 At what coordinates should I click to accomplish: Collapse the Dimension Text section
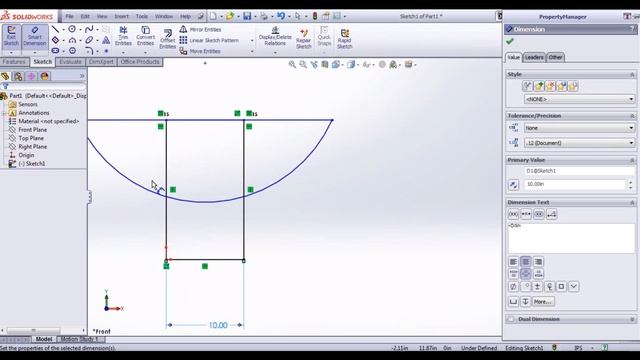click(x=632, y=202)
